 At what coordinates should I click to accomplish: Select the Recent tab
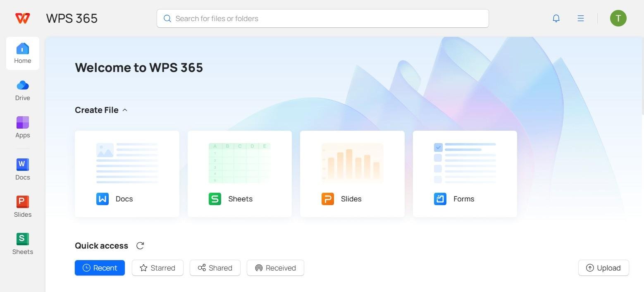[x=100, y=268]
